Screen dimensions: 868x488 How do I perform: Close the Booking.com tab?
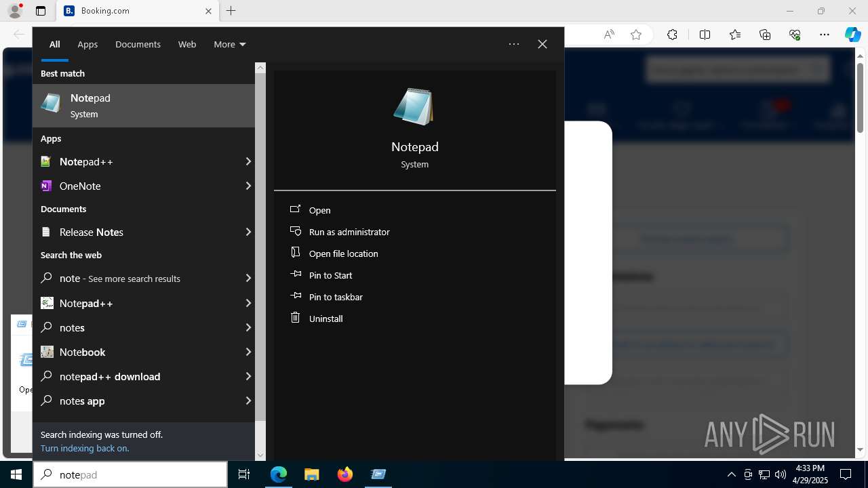pyautogui.click(x=208, y=11)
